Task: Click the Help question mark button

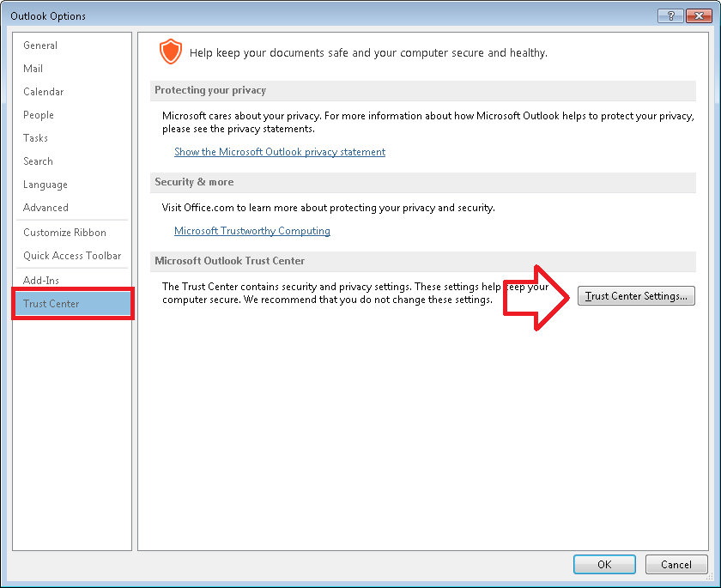Action: pyautogui.click(x=670, y=15)
